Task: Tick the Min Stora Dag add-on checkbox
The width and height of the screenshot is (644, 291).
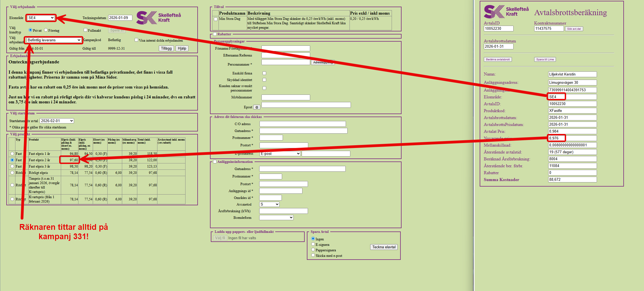Action: click(x=215, y=19)
